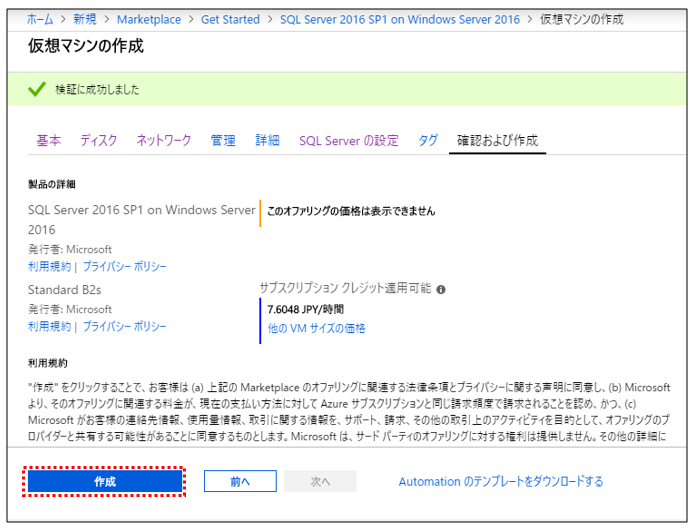Click the Standard B2s size label
The image size is (694, 529).
coord(65,290)
